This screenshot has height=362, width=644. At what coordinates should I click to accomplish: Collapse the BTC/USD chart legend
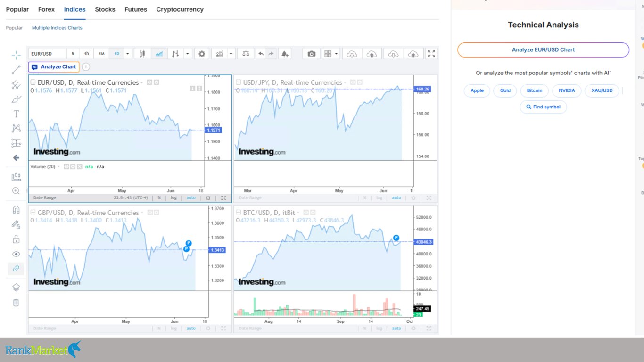[239, 213]
